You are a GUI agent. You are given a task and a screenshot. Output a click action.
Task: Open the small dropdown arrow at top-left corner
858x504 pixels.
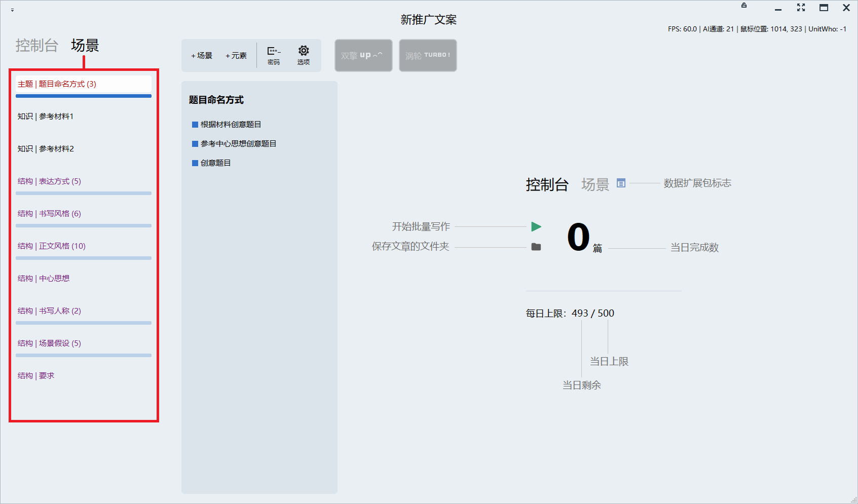coord(13,10)
